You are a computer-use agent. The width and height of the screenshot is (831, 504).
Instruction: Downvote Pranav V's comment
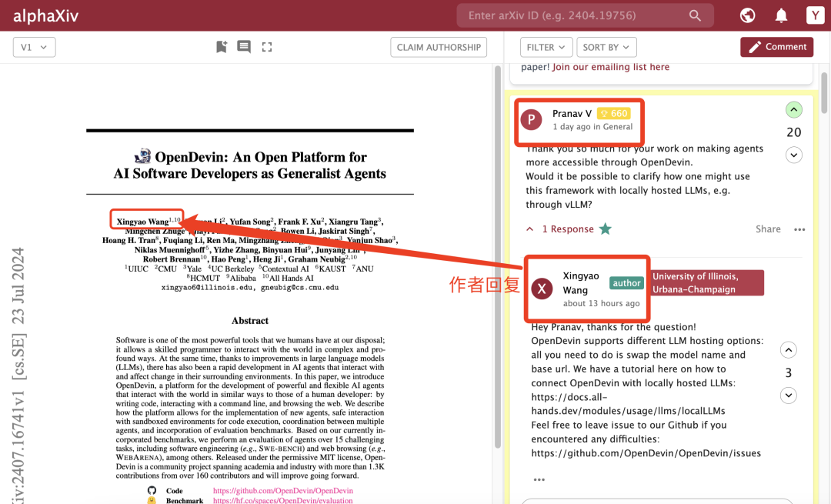(x=793, y=155)
